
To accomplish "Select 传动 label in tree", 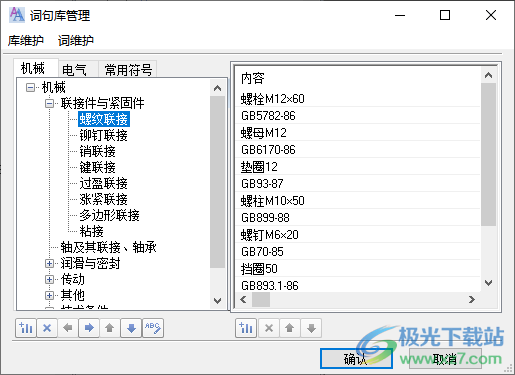I will 73,279.
